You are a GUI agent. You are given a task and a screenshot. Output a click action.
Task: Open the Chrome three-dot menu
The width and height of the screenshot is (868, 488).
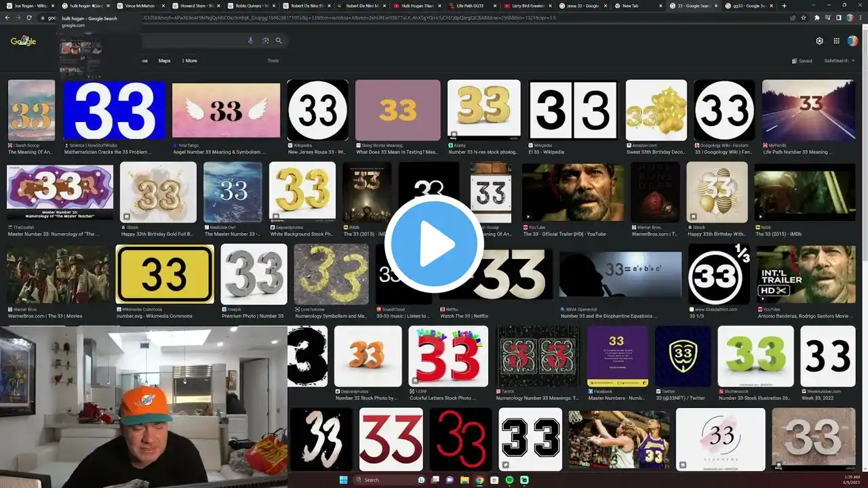[861, 18]
